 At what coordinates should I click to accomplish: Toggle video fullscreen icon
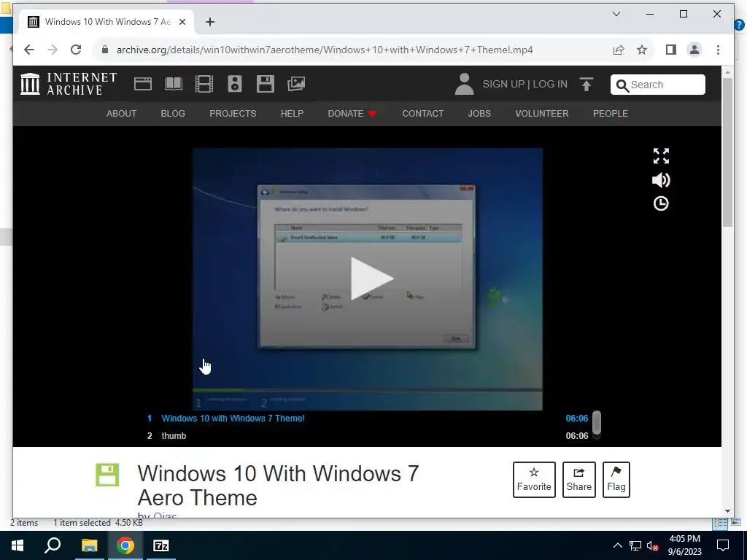tap(661, 156)
